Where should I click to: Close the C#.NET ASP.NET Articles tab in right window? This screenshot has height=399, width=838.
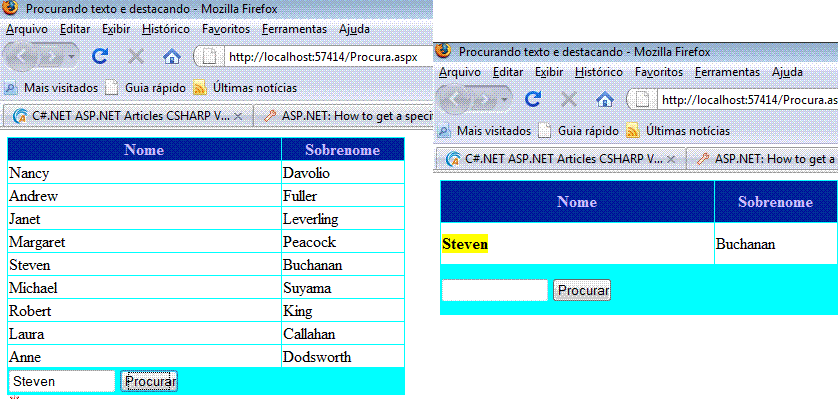pos(672,159)
